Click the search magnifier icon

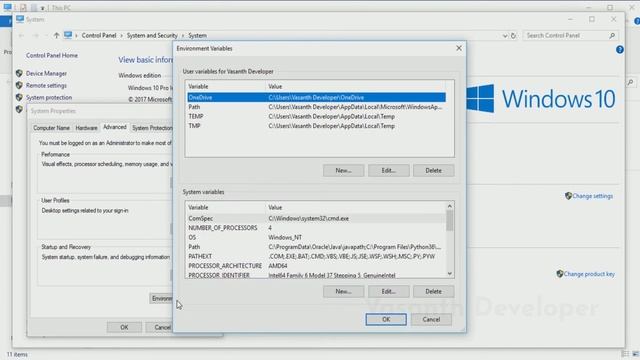point(612,36)
